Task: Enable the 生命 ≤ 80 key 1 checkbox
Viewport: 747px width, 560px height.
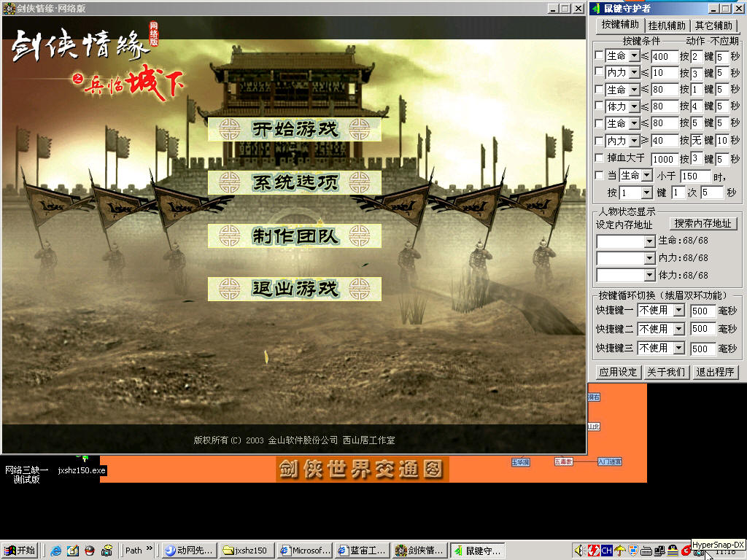Action: pyautogui.click(x=600, y=89)
